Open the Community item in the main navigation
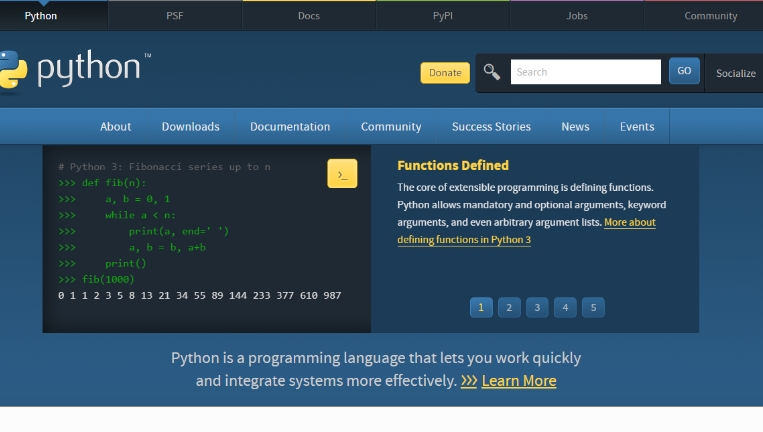The height and width of the screenshot is (432, 763). coord(391,127)
